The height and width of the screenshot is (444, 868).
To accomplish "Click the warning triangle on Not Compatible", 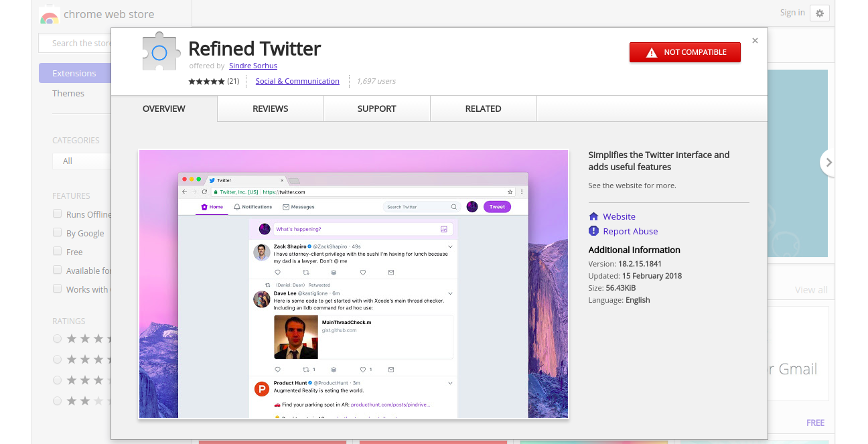I will tap(651, 52).
